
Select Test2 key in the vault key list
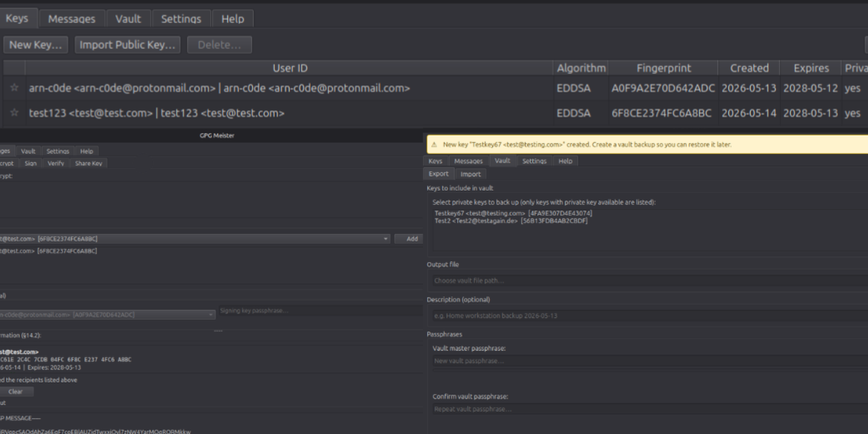(511, 220)
